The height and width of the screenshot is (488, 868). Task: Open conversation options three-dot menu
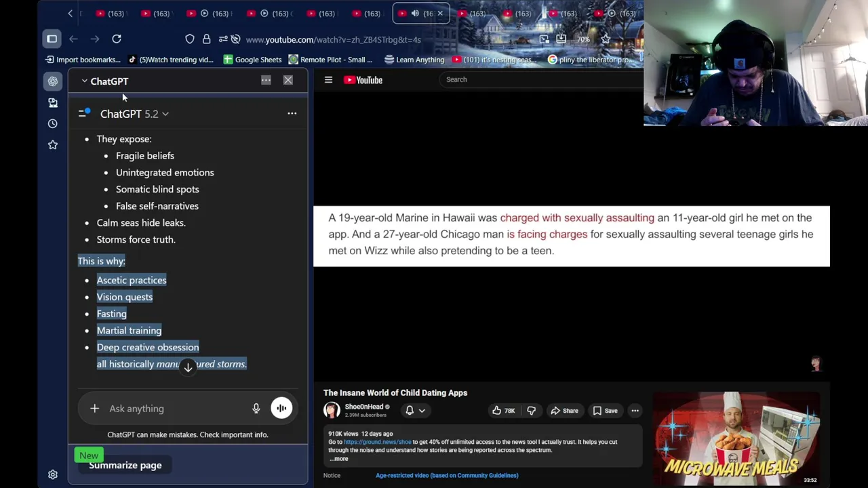click(292, 113)
